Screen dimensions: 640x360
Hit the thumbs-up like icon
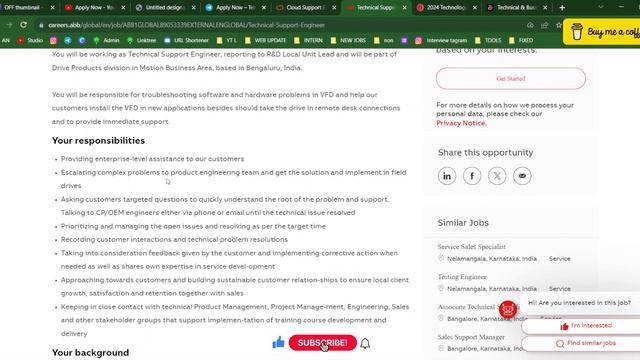tap(278, 342)
